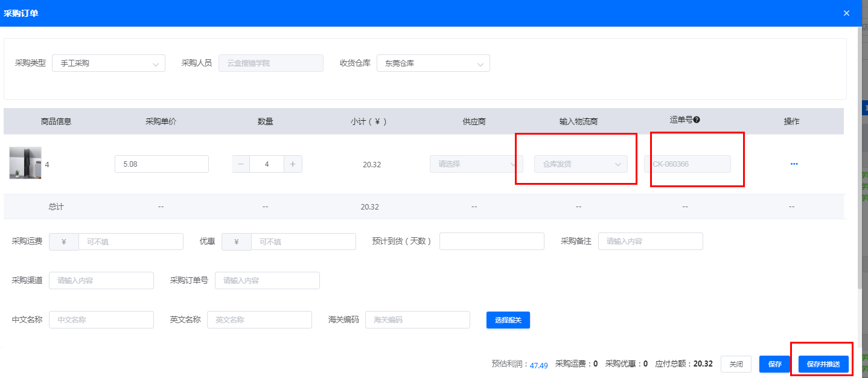
Task: Click the 关闭 button
Action: (736, 364)
